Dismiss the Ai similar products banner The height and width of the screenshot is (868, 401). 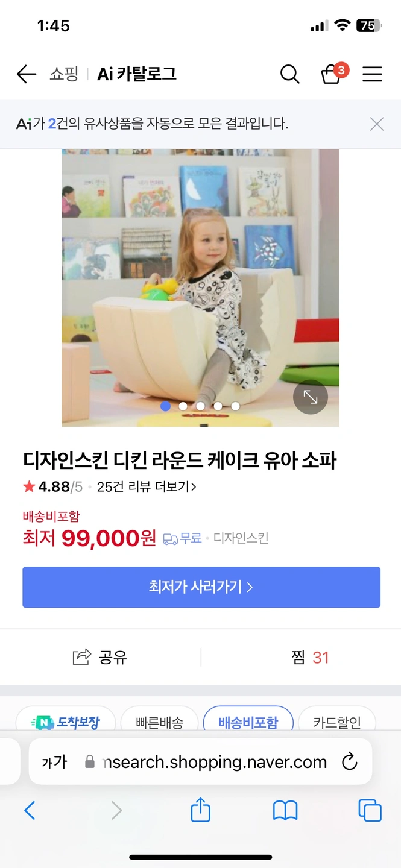(x=377, y=124)
